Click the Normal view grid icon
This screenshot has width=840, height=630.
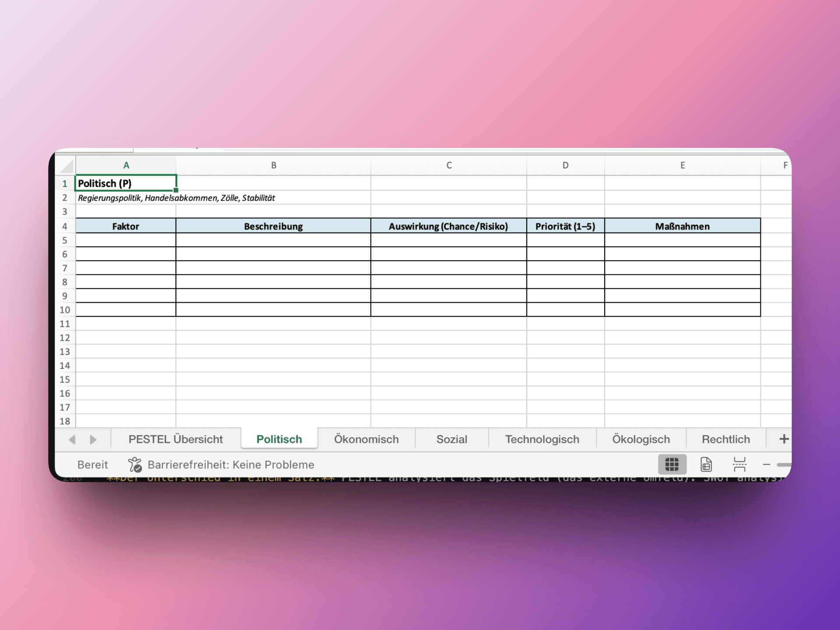click(672, 464)
